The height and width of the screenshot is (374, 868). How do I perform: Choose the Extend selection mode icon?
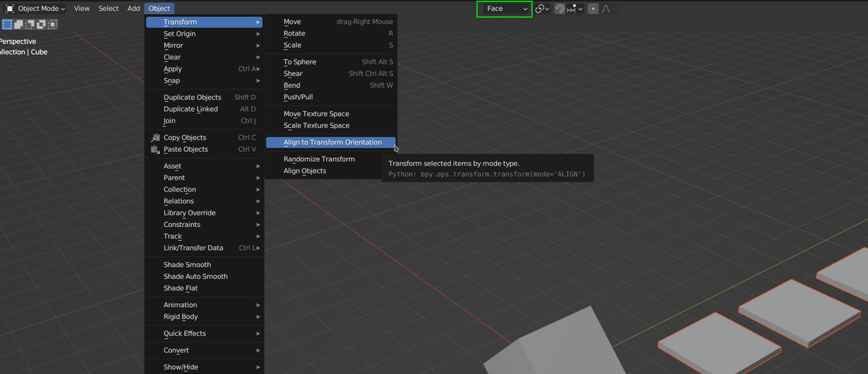point(18,24)
